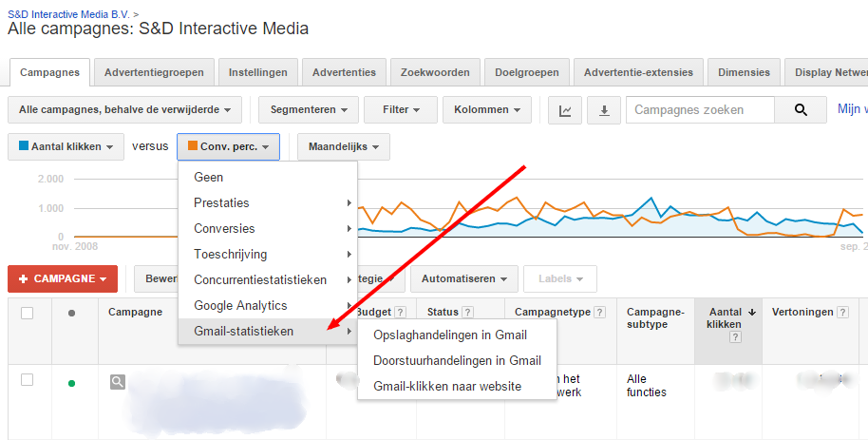Click the orange Conv. perc. color swatch
The width and height of the screenshot is (868, 440).
pos(193,145)
